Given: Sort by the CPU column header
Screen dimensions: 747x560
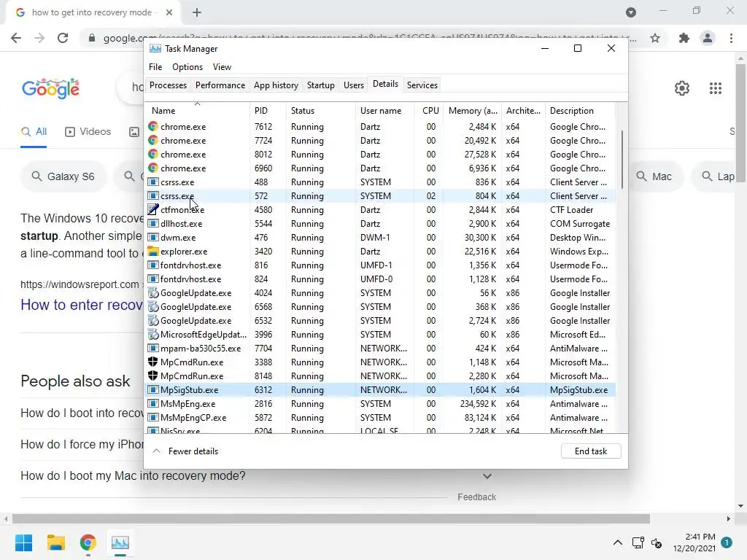Looking at the screenshot, I should (430, 111).
